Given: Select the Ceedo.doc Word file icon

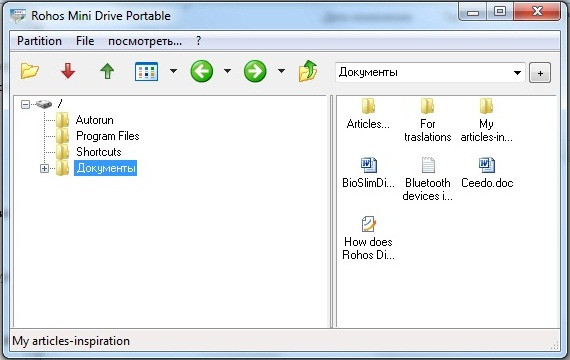Looking at the screenshot, I should pyautogui.click(x=486, y=165).
